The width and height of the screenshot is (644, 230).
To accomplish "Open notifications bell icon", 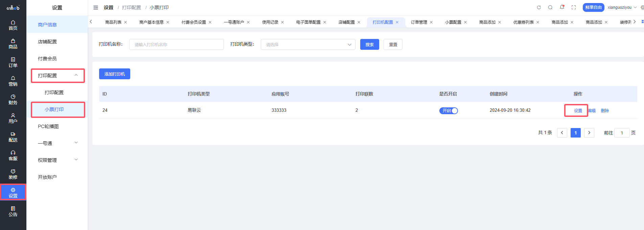I will pos(562,7).
